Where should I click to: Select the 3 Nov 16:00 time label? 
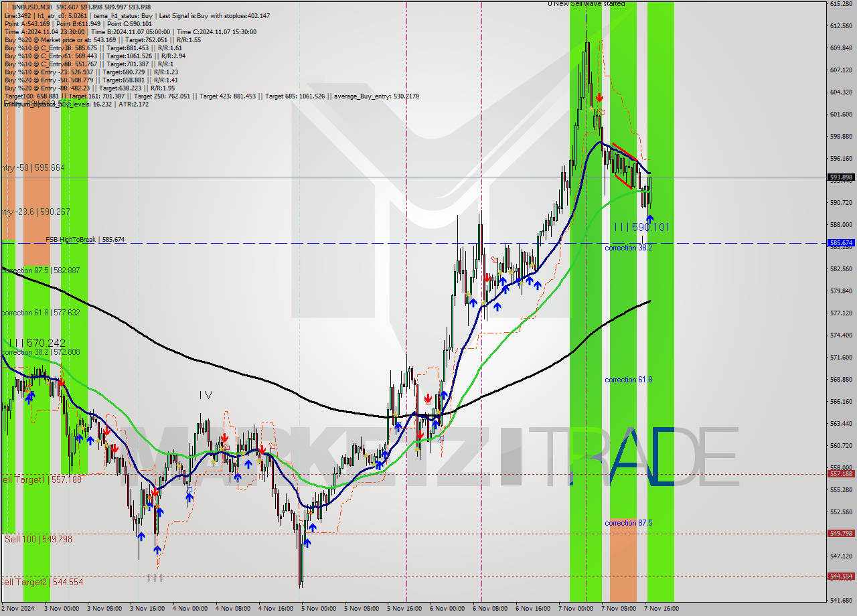(x=147, y=609)
